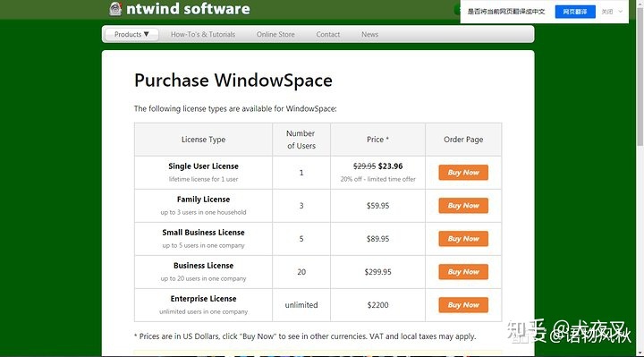This screenshot has width=644, height=357.
Task: Select the 'Small Business License' text
Action: 203,233
